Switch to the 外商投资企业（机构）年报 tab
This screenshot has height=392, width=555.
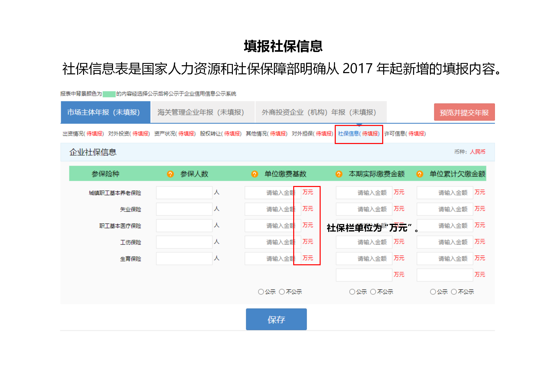(318, 112)
